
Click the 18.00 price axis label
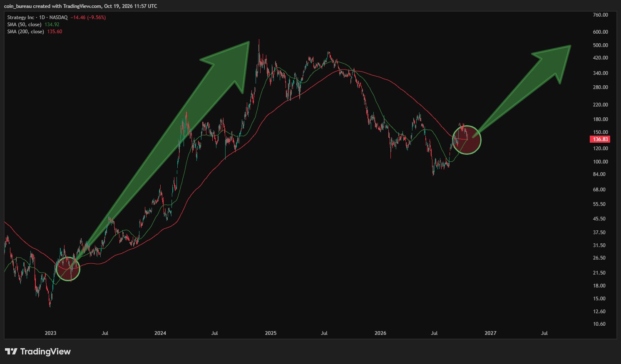(600, 286)
